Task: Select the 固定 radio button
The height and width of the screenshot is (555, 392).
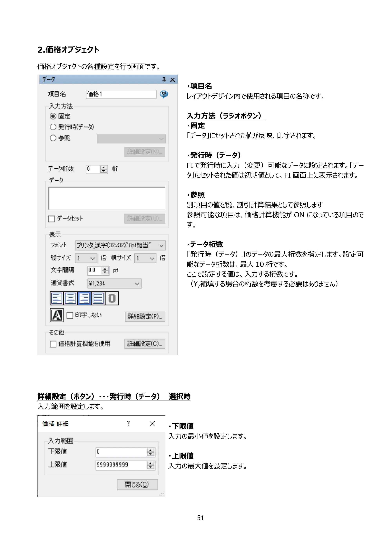Action: pyautogui.click(x=53, y=116)
